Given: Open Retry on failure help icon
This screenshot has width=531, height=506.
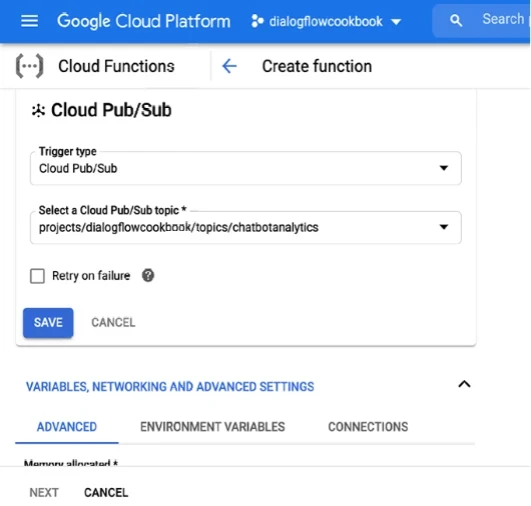Looking at the screenshot, I should [x=148, y=275].
